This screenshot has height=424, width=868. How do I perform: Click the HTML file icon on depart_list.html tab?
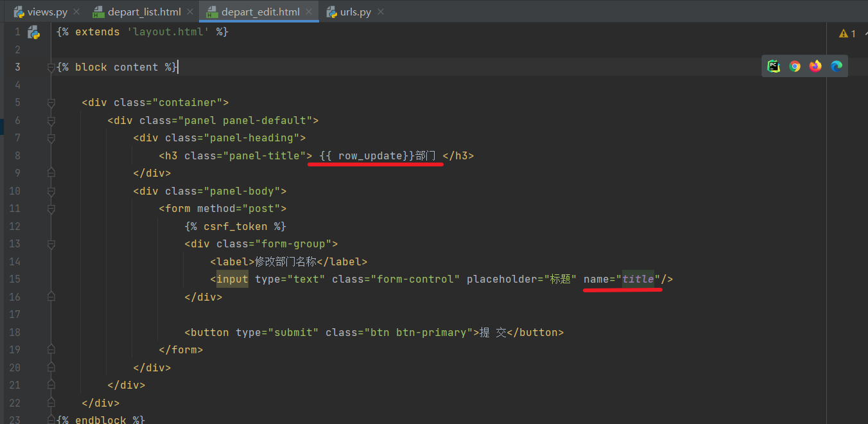[98, 11]
